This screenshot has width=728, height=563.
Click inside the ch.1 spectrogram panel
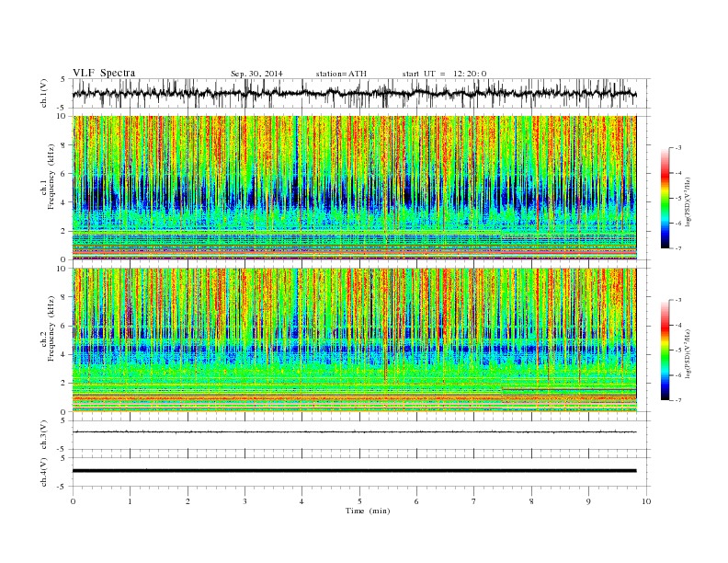click(x=355, y=188)
